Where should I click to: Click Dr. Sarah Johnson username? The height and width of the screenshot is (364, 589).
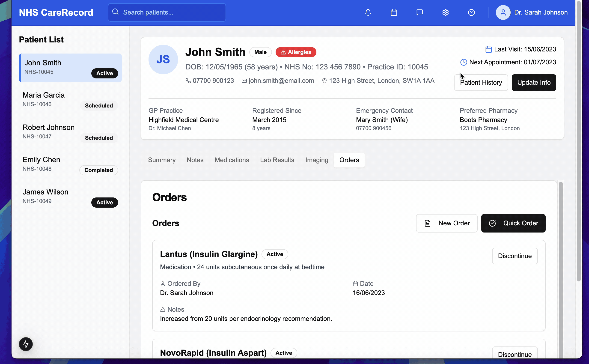click(541, 12)
